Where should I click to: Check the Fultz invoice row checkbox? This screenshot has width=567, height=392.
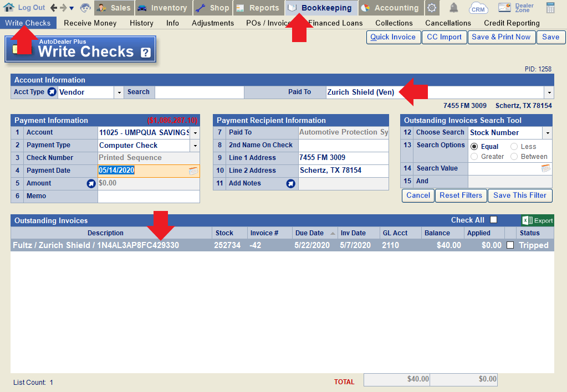tap(510, 245)
